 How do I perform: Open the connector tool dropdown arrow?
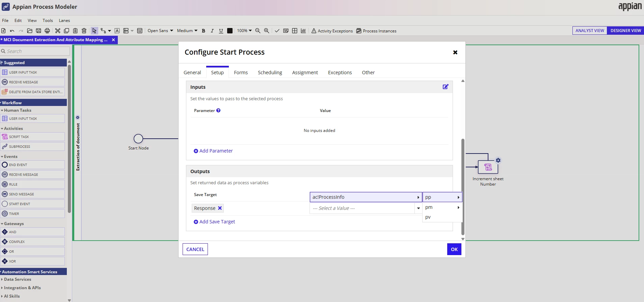(109, 31)
